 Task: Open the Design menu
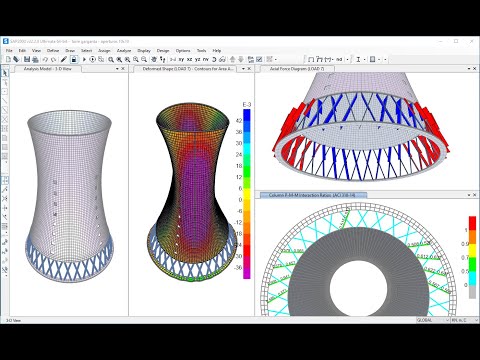tap(163, 51)
